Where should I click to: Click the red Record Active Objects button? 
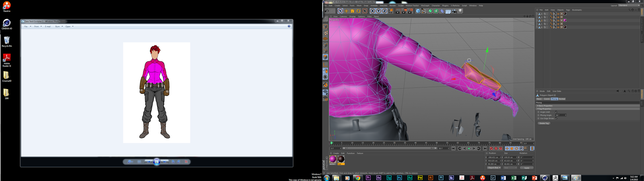(x=491, y=148)
